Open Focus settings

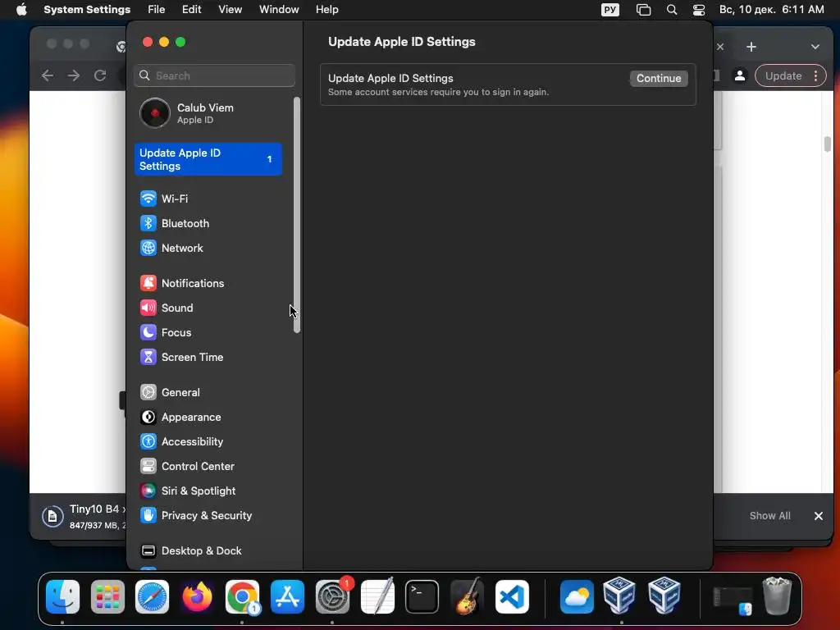pyautogui.click(x=208, y=333)
